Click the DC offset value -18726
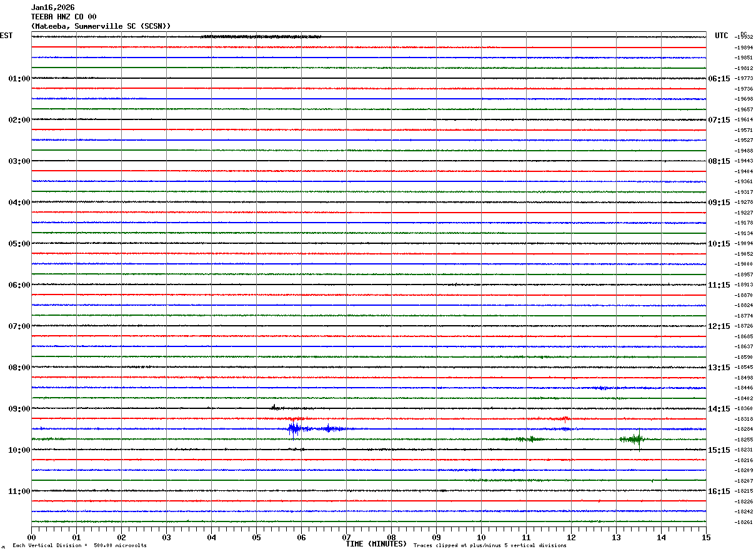The height and width of the screenshot is (554, 756). (744, 326)
